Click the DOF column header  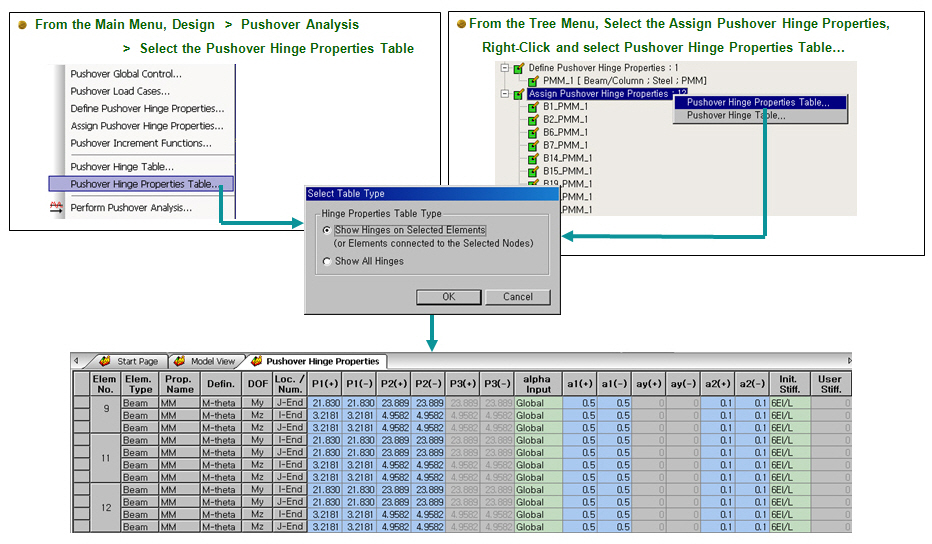(x=257, y=384)
